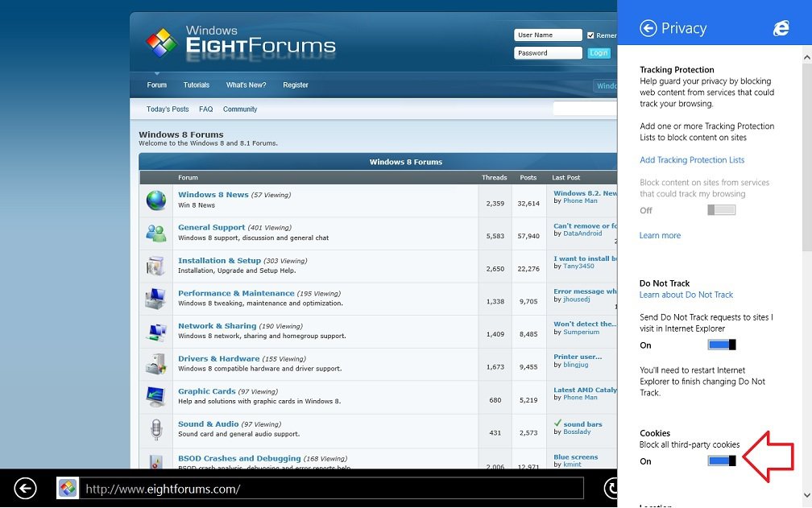Toggle Tracking Protection block content switch
Image resolution: width=812 pixels, height=508 pixels.
721,210
